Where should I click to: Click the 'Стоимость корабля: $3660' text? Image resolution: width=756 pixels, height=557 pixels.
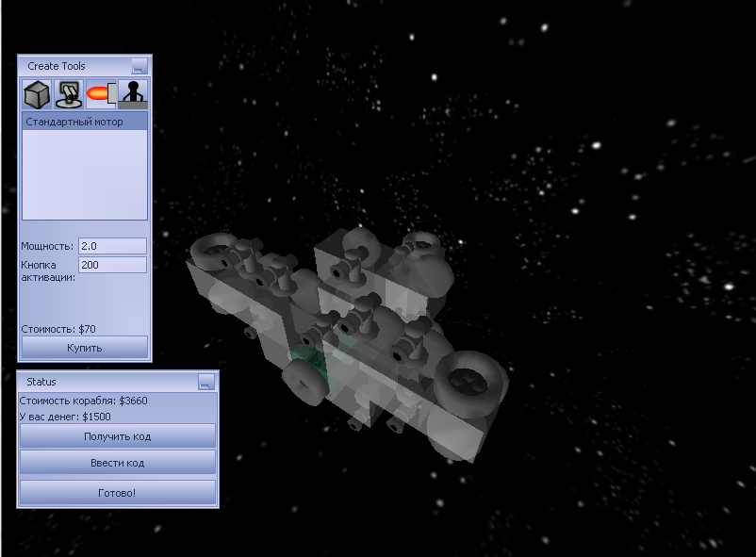(83, 401)
